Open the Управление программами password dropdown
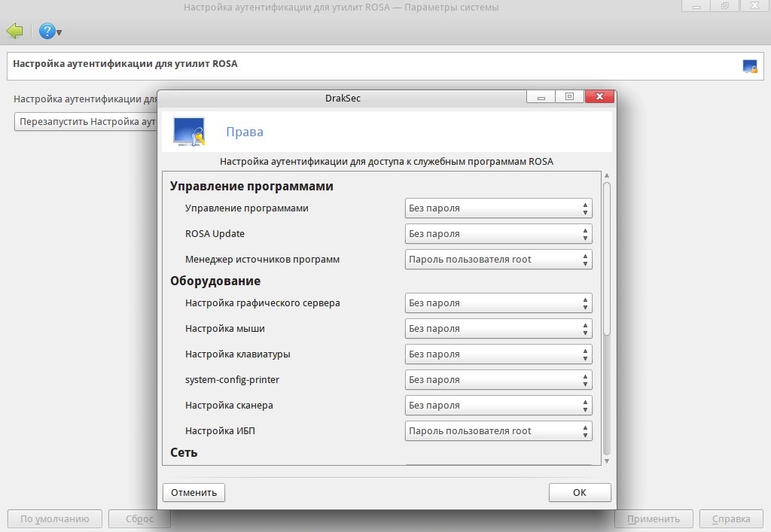Screen dimensions: 771x532 click(498, 208)
